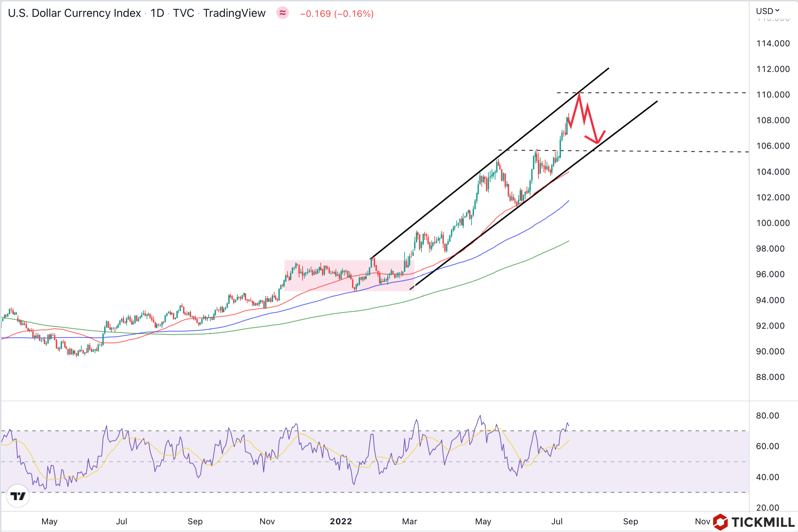The height and width of the screenshot is (532, 798).
Task: Click the TVC source label
Action: click(x=183, y=13)
